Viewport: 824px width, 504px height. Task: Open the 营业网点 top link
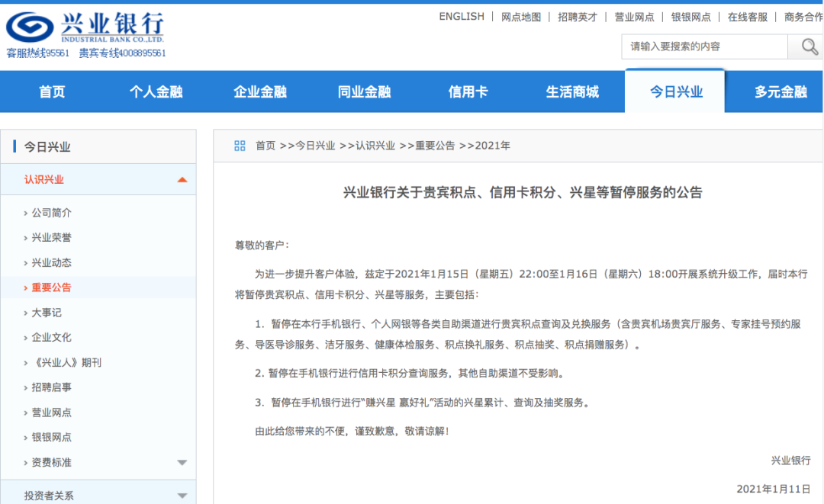634,17
